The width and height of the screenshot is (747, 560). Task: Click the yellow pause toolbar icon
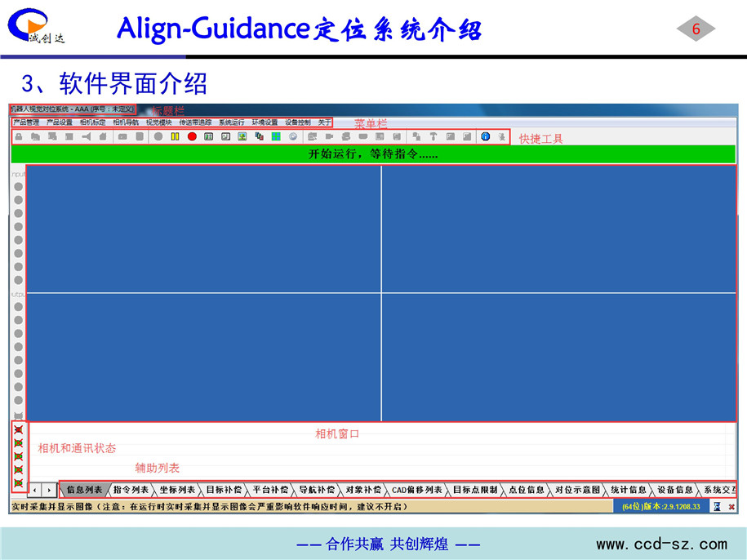(x=175, y=136)
